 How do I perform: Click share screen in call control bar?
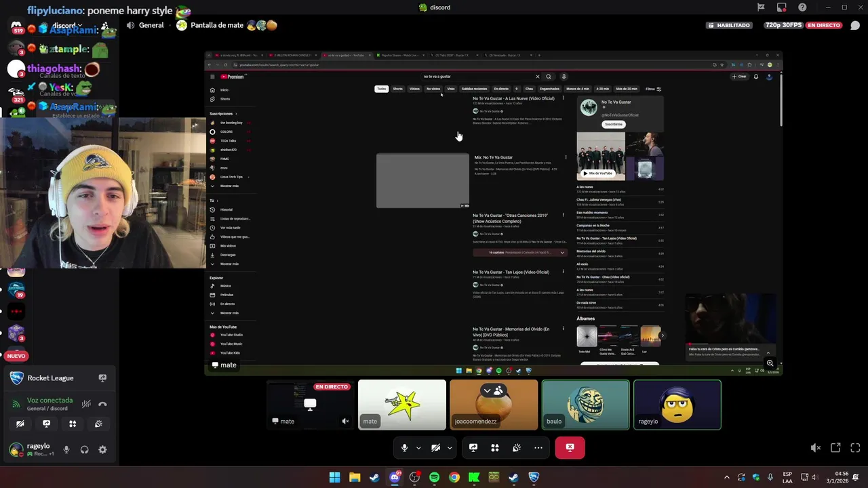(473, 447)
